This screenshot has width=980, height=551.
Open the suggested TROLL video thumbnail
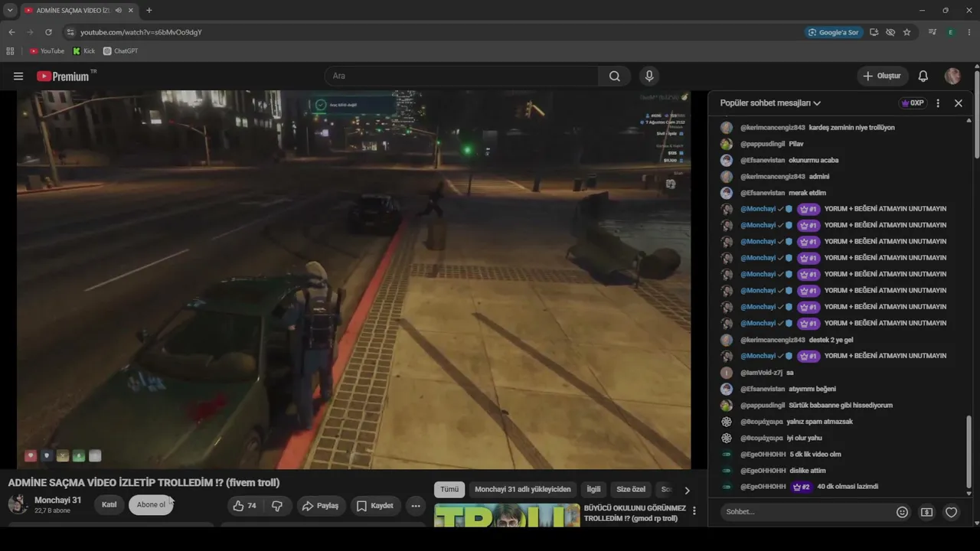click(x=507, y=515)
